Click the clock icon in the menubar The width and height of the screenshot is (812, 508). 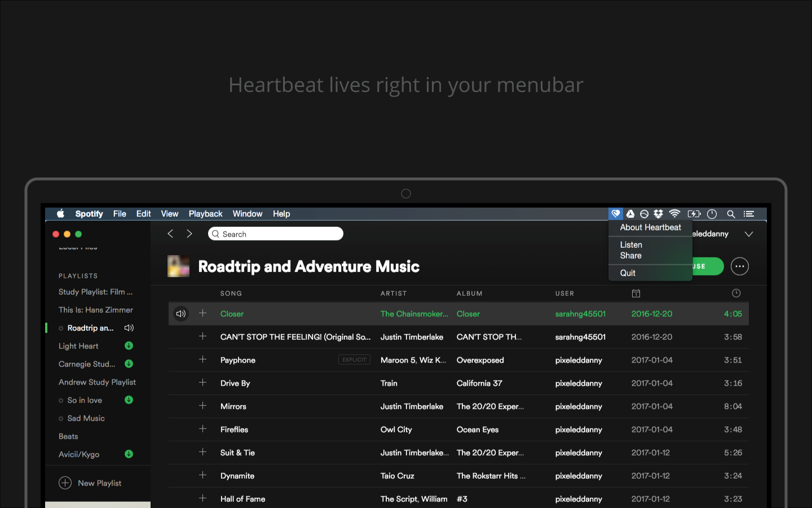(712, 214)
